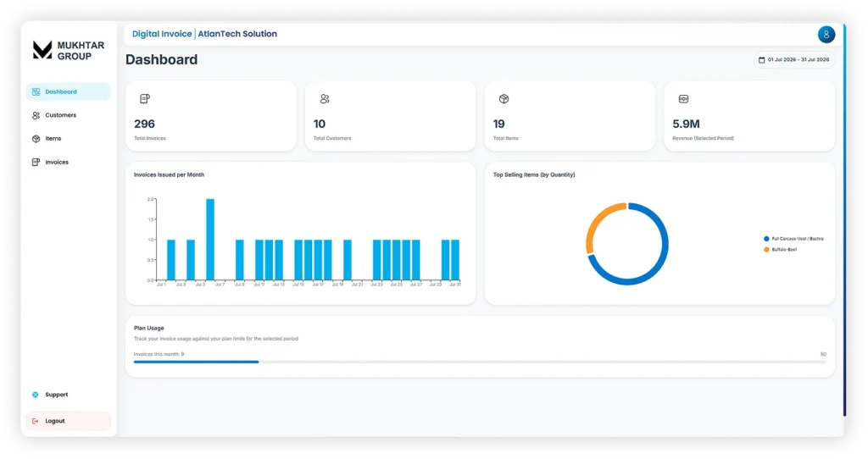Image resolution: width=868 pixels, height=459 pixels.
Task: Click the 19 Total Items value
Action: tap(498, 124)
